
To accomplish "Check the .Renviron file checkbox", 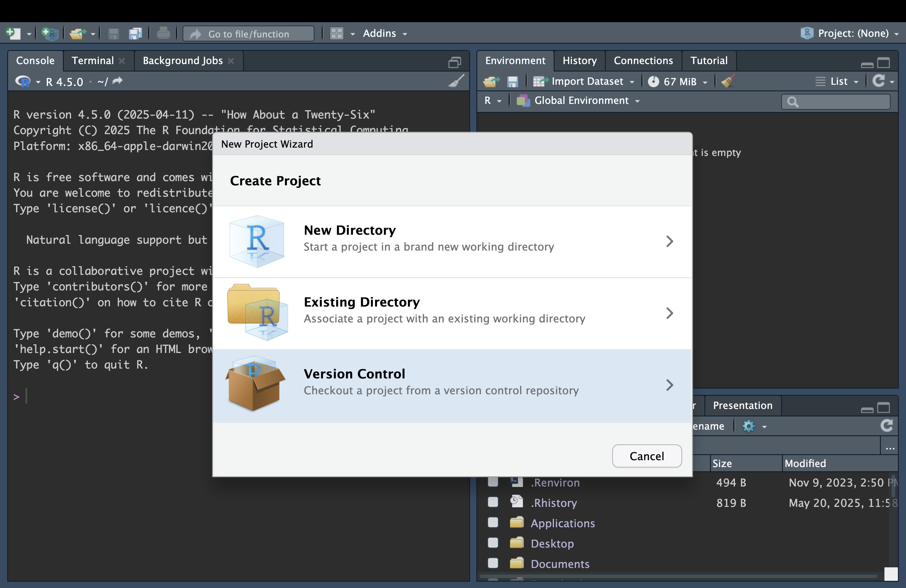I will 493,482.
